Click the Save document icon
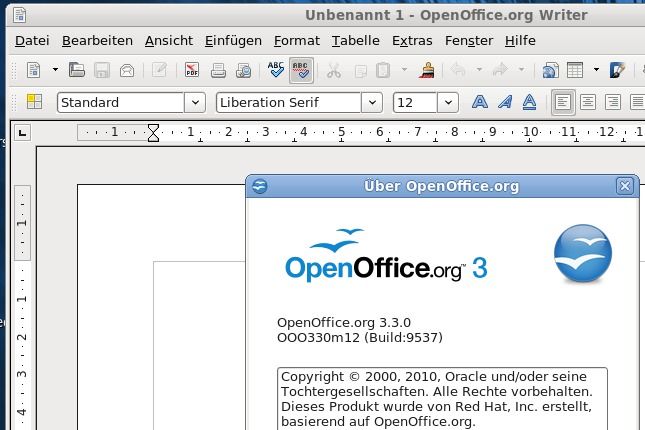Screen dimensions: 645x430 click(x=102, y=70)
